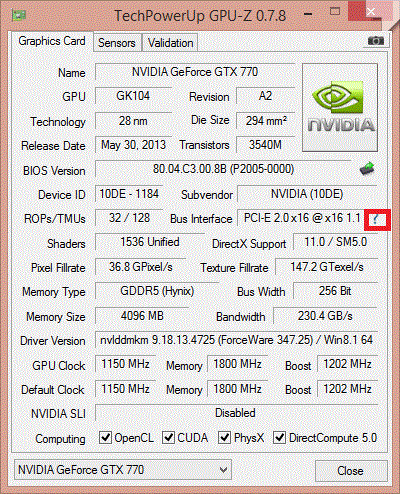Click the Close button
The height and width of the screenshot is (494, 400).
click(x=351, y=471)
